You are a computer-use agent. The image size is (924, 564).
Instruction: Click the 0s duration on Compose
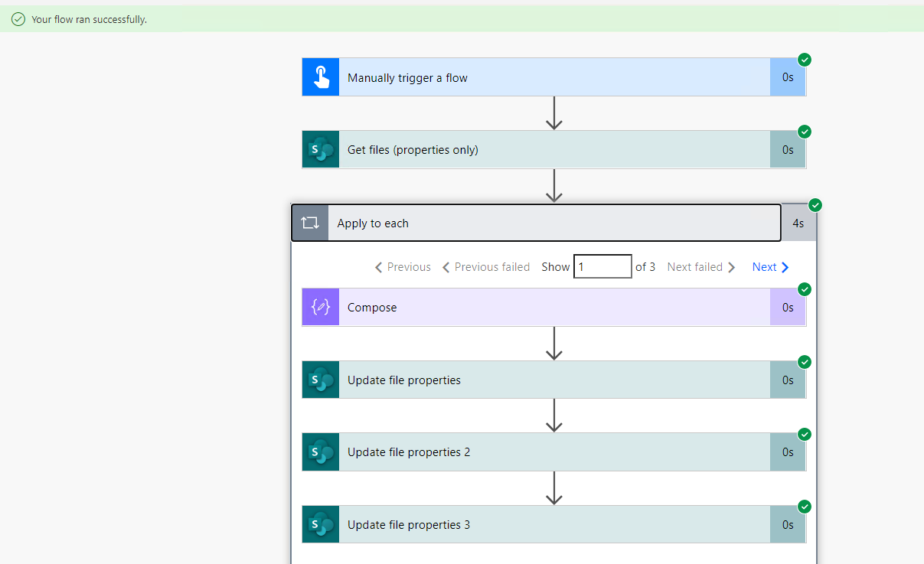tap(788, 307)
